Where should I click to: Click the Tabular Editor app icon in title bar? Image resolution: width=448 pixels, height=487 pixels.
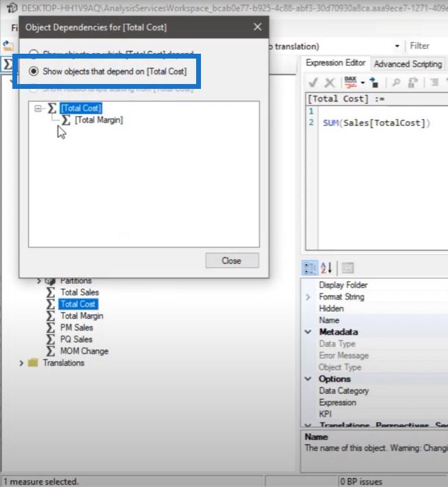[x=12, y=8]
